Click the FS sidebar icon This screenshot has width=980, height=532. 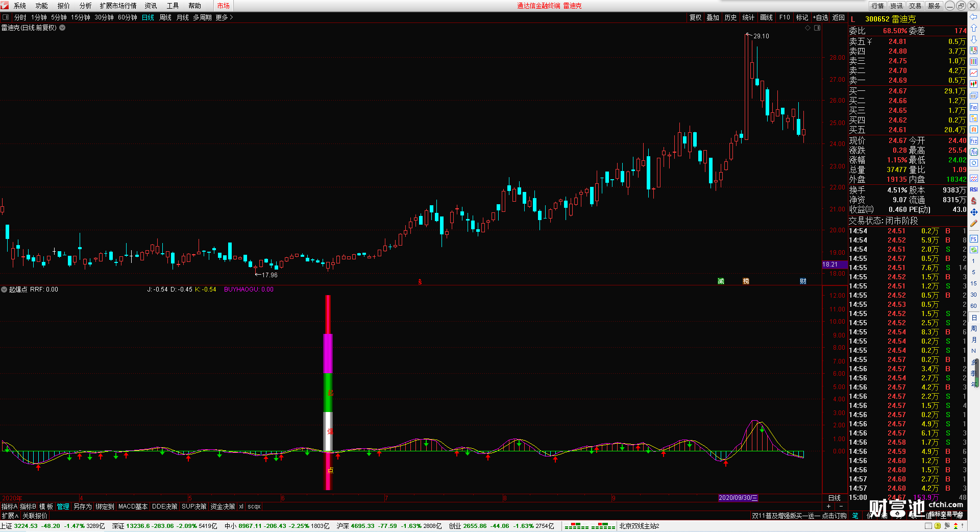(973, 238)
